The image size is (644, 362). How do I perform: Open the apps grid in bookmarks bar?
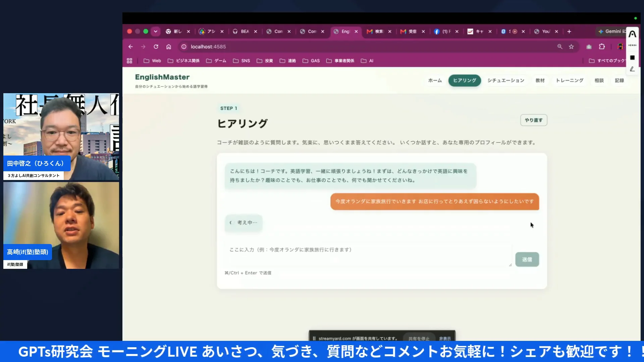[129, 61]
